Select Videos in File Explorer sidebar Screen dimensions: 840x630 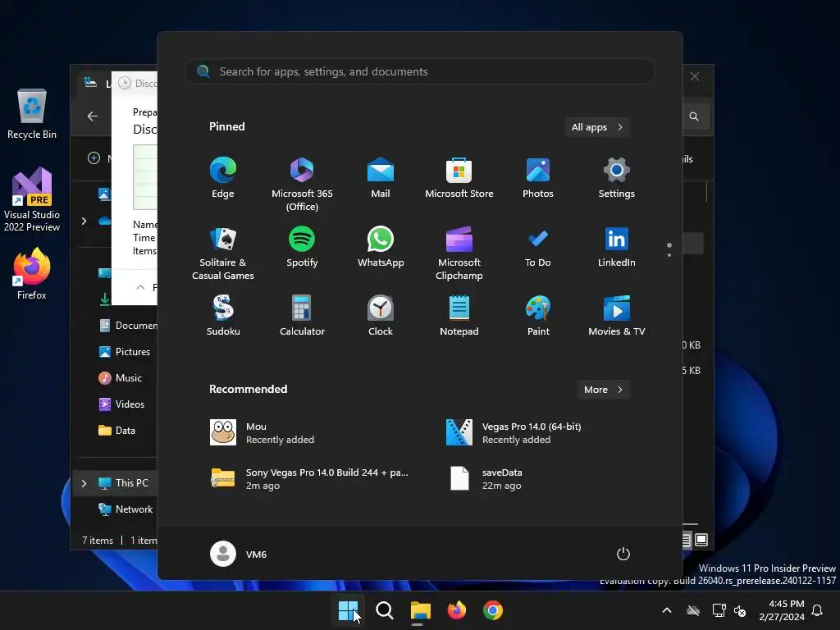(121, 404)
